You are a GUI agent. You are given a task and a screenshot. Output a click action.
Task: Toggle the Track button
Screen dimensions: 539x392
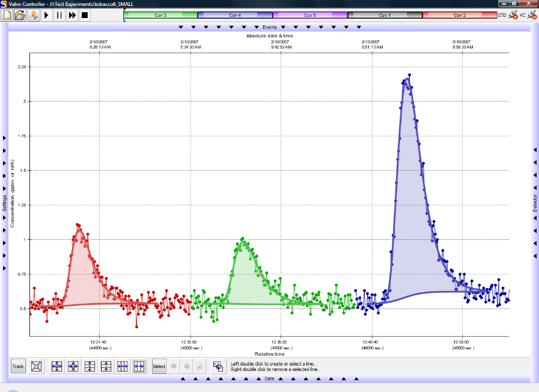click(x=18, y=366)
